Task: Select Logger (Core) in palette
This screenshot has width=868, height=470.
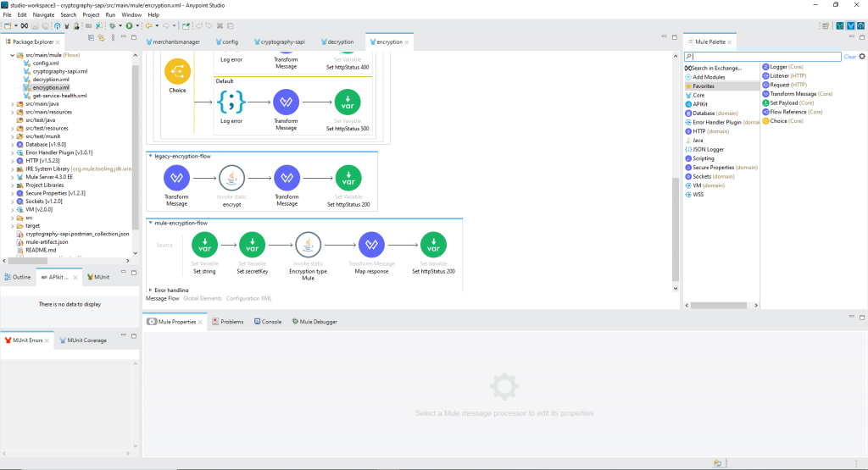Action: (782, 67)
